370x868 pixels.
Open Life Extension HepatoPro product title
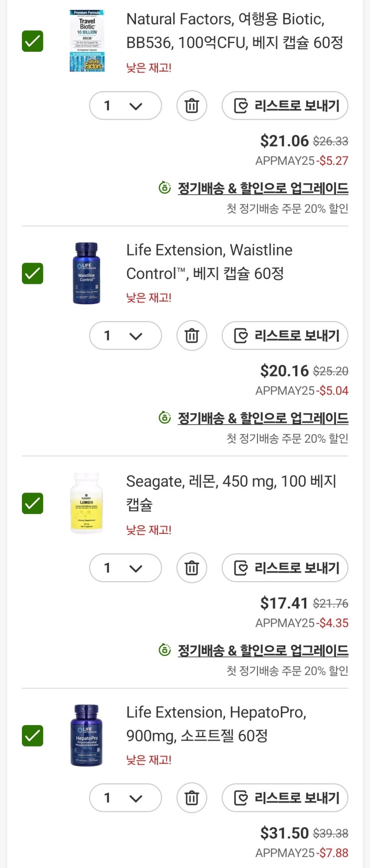click(216, 724)
